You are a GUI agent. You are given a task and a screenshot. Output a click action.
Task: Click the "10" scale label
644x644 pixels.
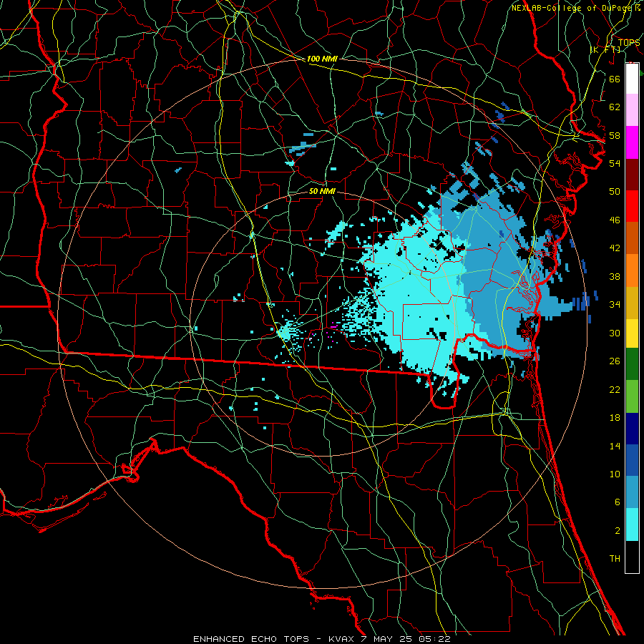(x=615, y=474)
